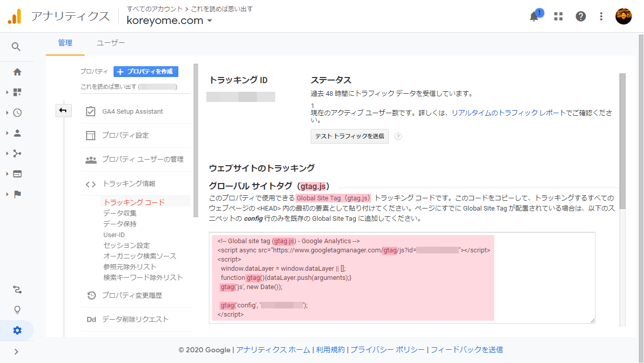Click the Google Analytics logo

point(14,16)
